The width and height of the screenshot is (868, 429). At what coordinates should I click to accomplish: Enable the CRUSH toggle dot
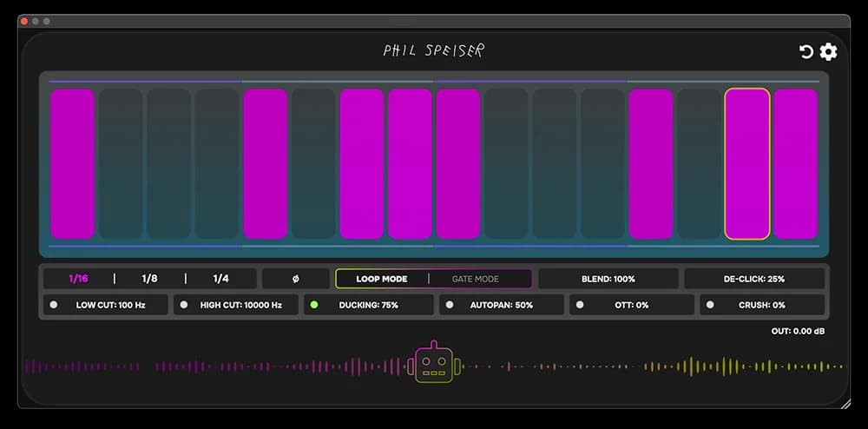pyautogui.click(x=710, y=305)
